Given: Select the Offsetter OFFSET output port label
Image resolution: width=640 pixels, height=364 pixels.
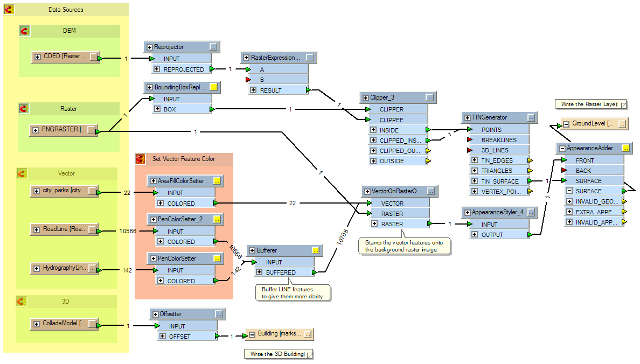Looking at the screenshot, I should click(x=179, y=336).
